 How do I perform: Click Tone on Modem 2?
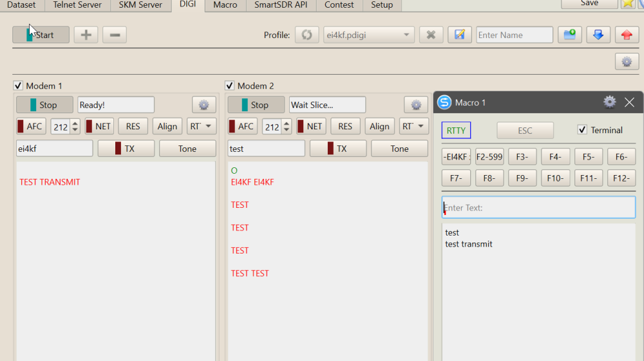click(399, 149)
